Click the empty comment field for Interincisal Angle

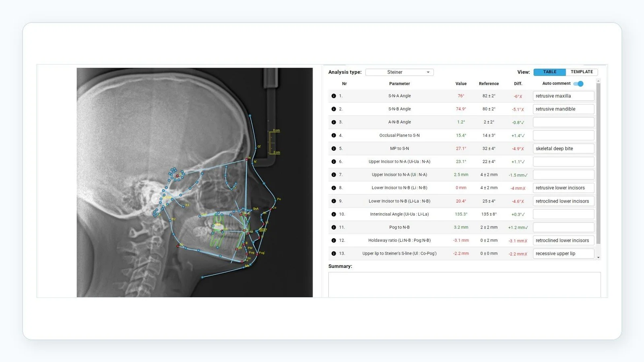[x=563, y=214]
